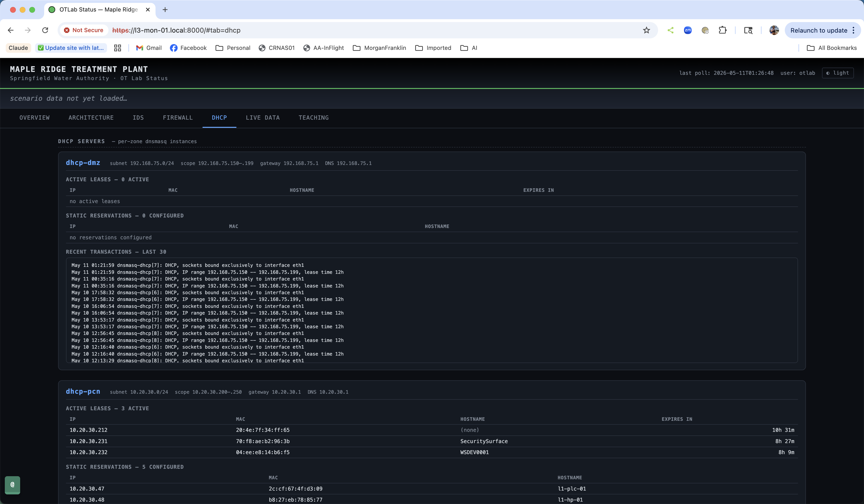The image size is (864, 504).
Task: Open the CRNAS01 bookmark
Action: click(x=277, y=48)
